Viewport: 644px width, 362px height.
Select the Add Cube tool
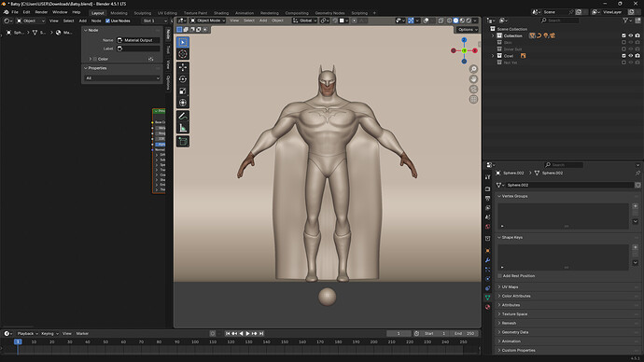click(183, 142)
